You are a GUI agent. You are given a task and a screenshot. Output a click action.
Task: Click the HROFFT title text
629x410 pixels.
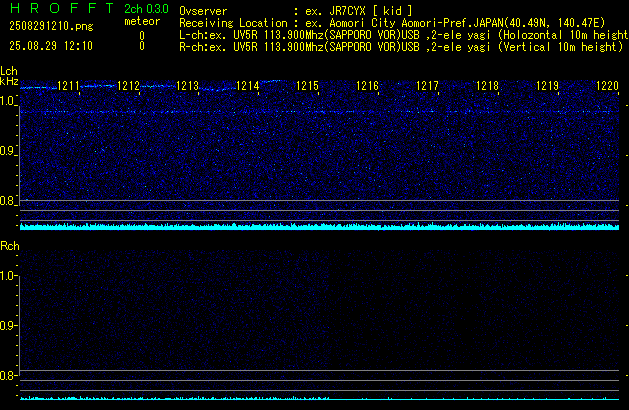62,8
